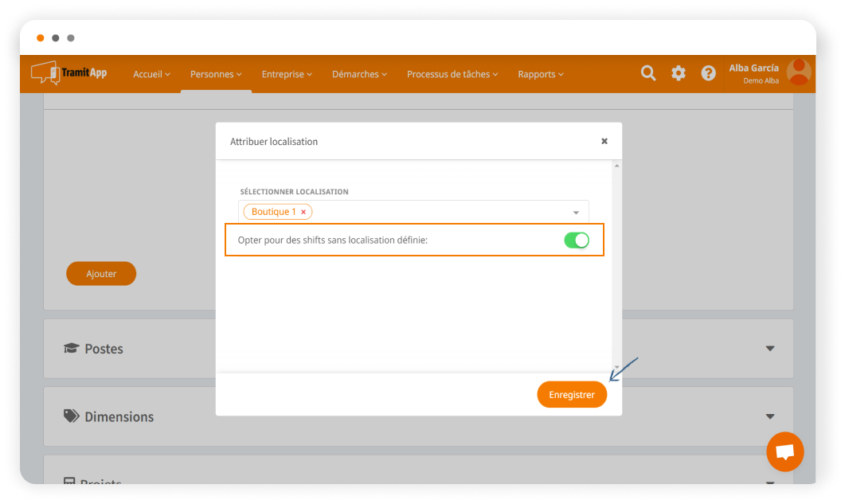Screen dimensions: 845x504
Task: Open Alba García's profile avatar
Action: (x=798, y=72)
